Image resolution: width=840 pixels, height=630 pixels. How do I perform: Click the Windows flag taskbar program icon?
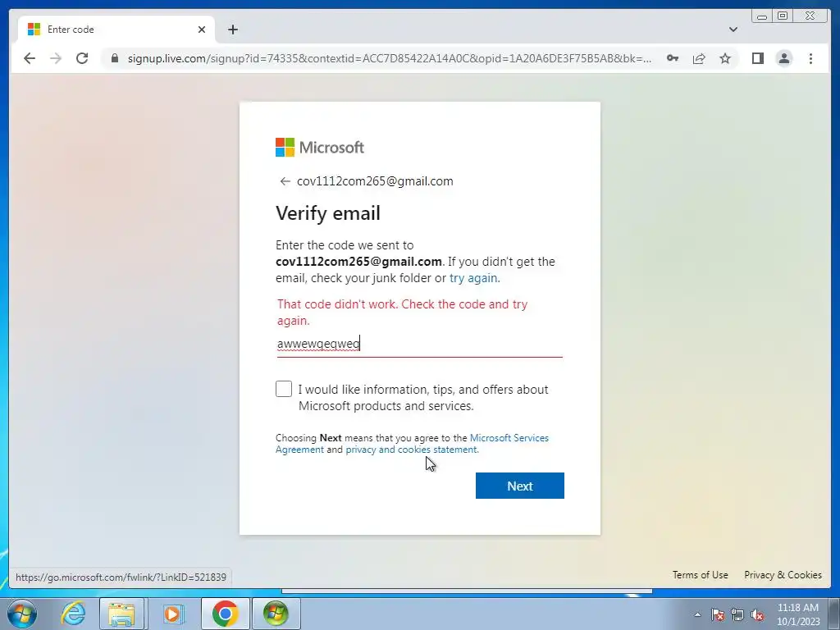pyautogui.click(x=276, y=614)
